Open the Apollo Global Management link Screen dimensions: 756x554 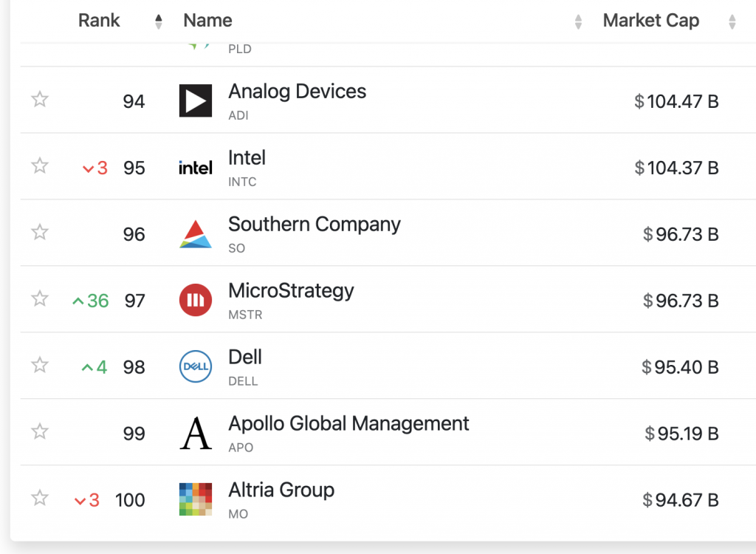tap(348, 424)
